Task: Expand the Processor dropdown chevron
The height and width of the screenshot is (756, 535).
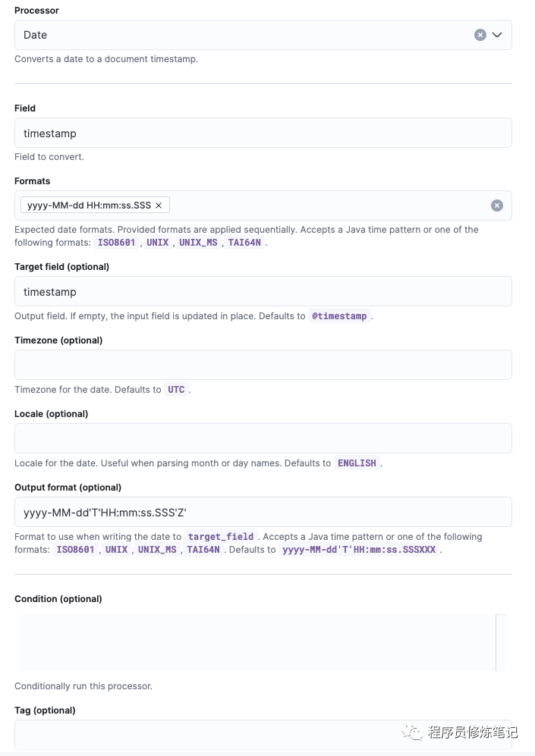Action: tap(498, 35)
